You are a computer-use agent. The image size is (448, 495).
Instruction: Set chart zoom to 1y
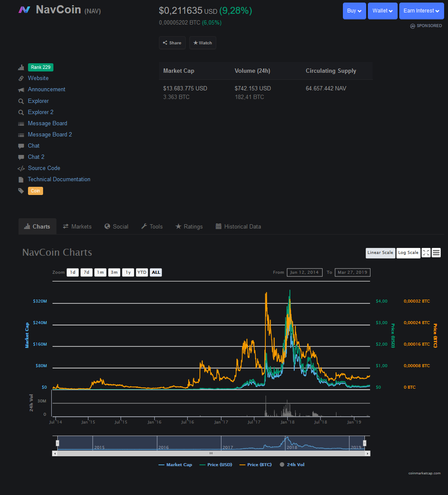[x=128, y=272]
